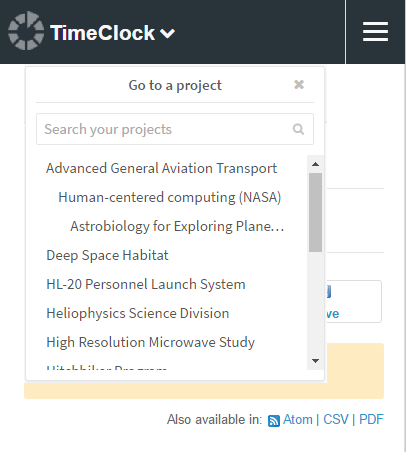The image size is (406, 452).
Task: Open Astrobiology for Exploring Planets subproject
Action: pos(177,226)
